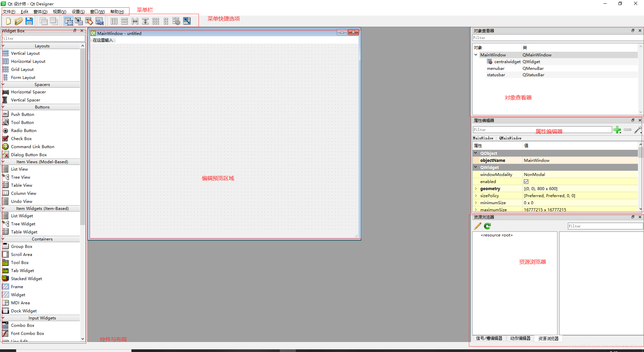644x352 pixels.
Task: Select statusbar row in object inspector
Action: point(555,75)
